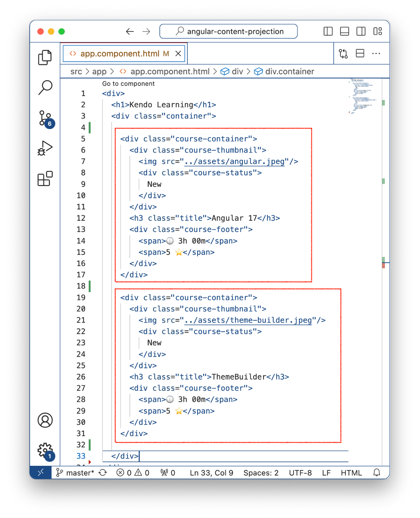Open the Extensions view

tap(45, 179)
